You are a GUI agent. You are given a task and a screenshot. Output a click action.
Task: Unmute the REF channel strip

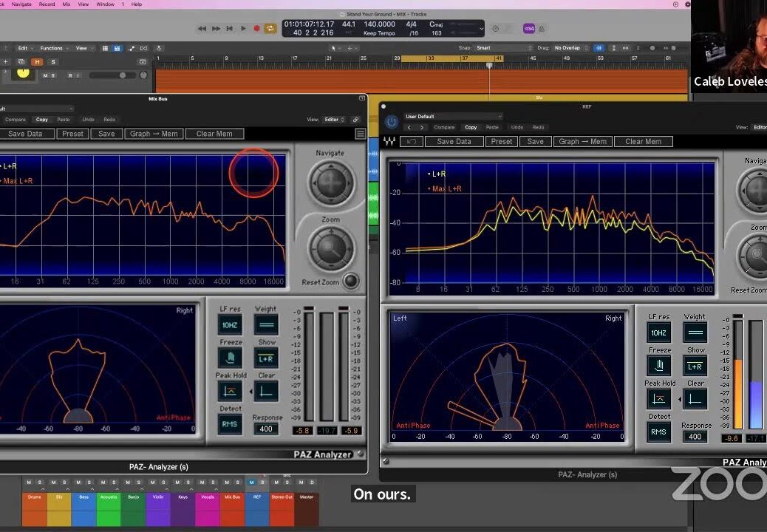(251, 482)
